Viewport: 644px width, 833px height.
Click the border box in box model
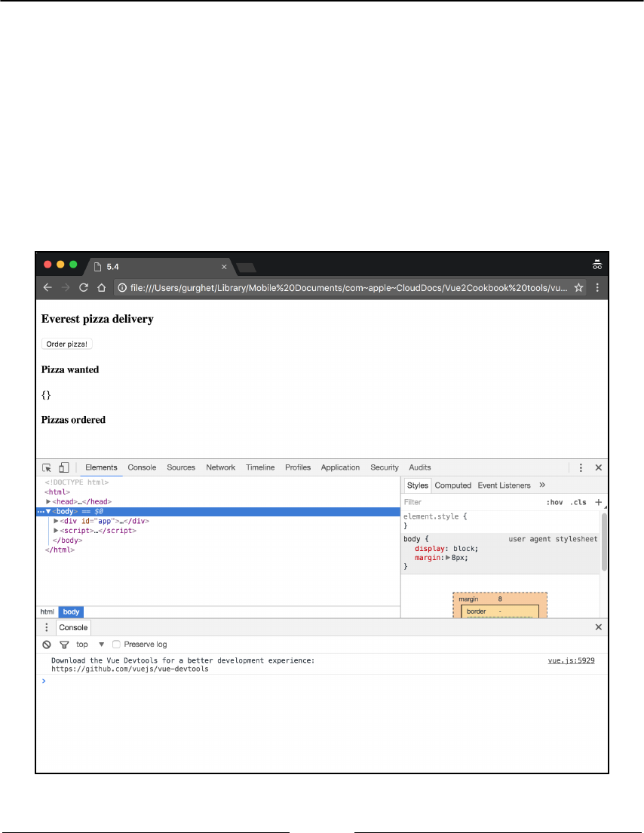[x=499, y=611]
